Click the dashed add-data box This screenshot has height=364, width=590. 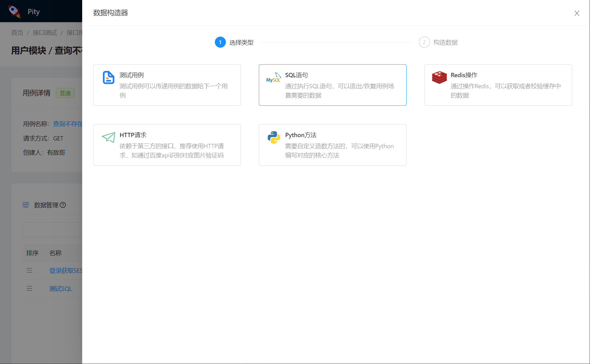pyautogui.click(x=52, y=230)
